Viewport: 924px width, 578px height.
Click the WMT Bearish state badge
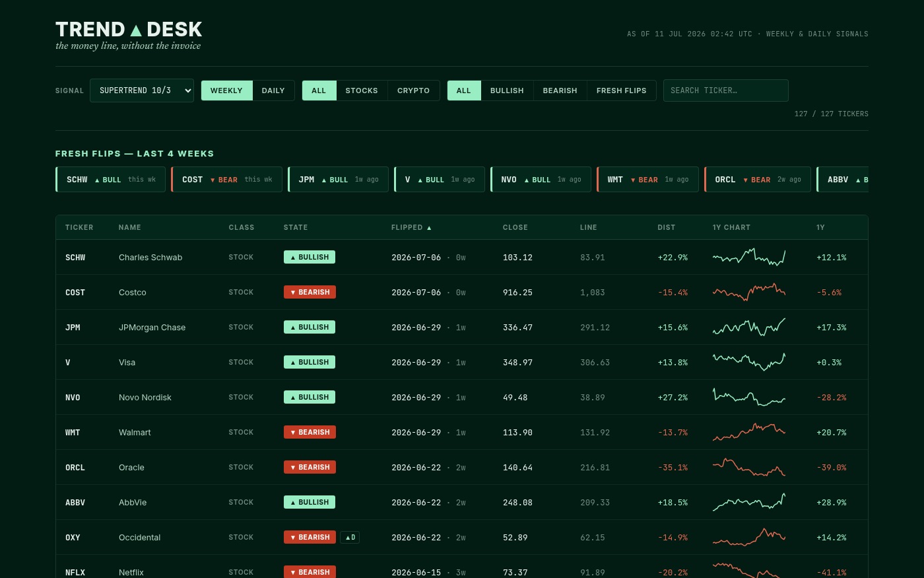[310, 432]
